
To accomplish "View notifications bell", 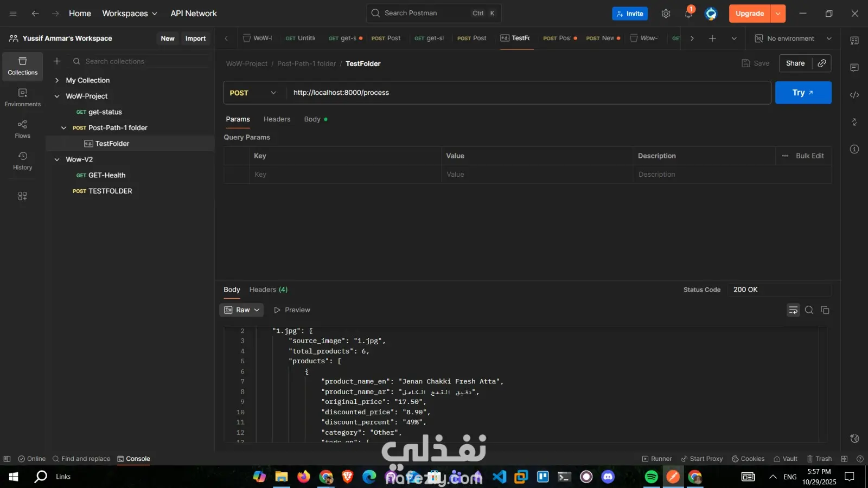I will coord(688,14).
